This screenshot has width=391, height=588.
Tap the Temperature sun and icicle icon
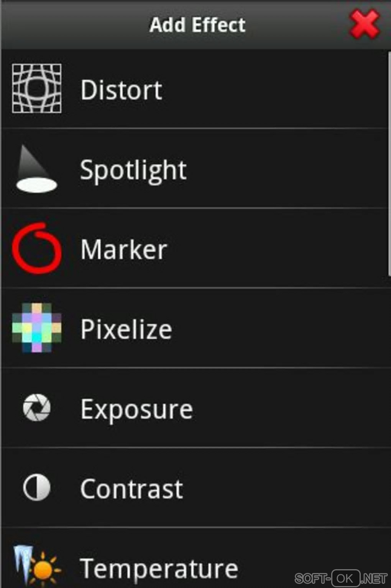pyautogui.click(x=37, y=567)
